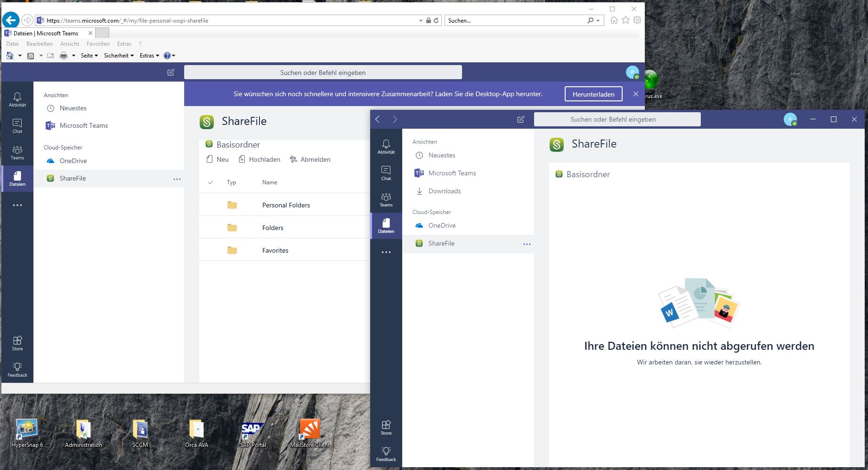Open Favorites folder in browser ShareFile list

pos(275,250)
